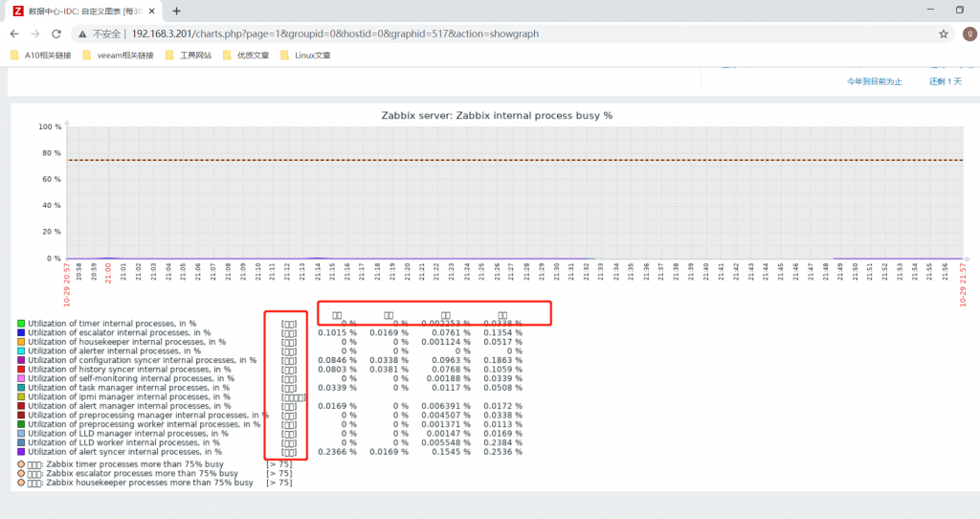Image resolution: width=980 pixels, height=519 pixels.
Task: Click 'Utilization of escalator internal processes' text
Action: coord(119,332)
